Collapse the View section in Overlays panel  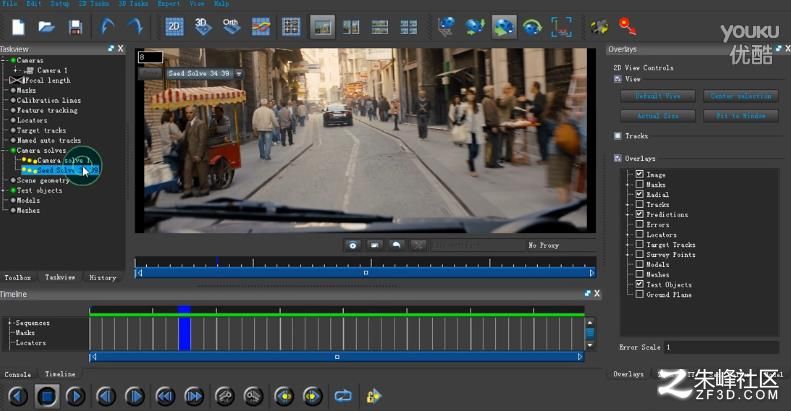(617, 79)
